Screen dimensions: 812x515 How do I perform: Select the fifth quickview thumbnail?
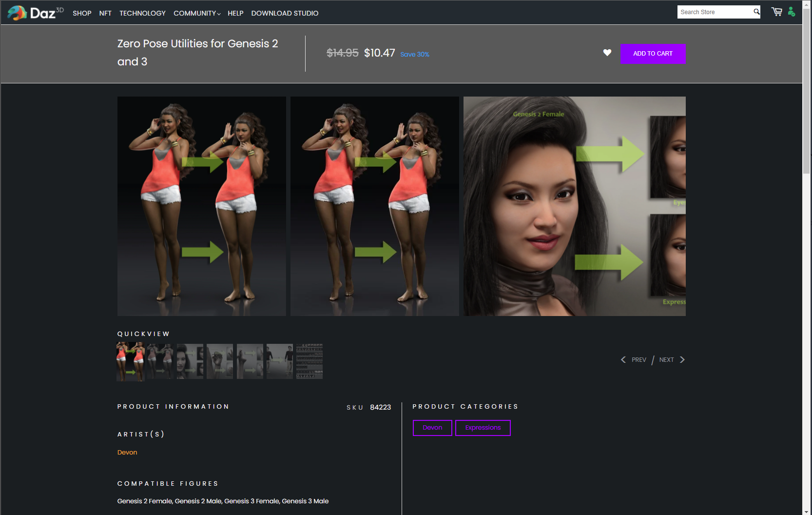250,361
